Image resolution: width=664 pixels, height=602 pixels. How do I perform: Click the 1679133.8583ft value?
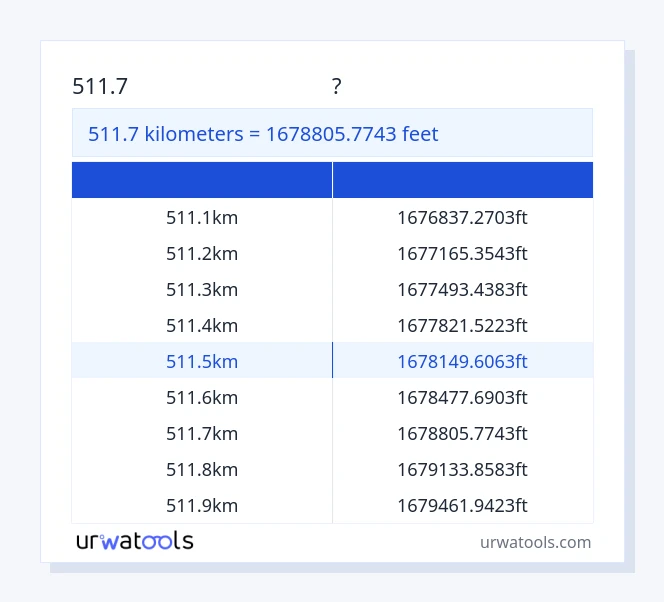[x=462, y=469]
